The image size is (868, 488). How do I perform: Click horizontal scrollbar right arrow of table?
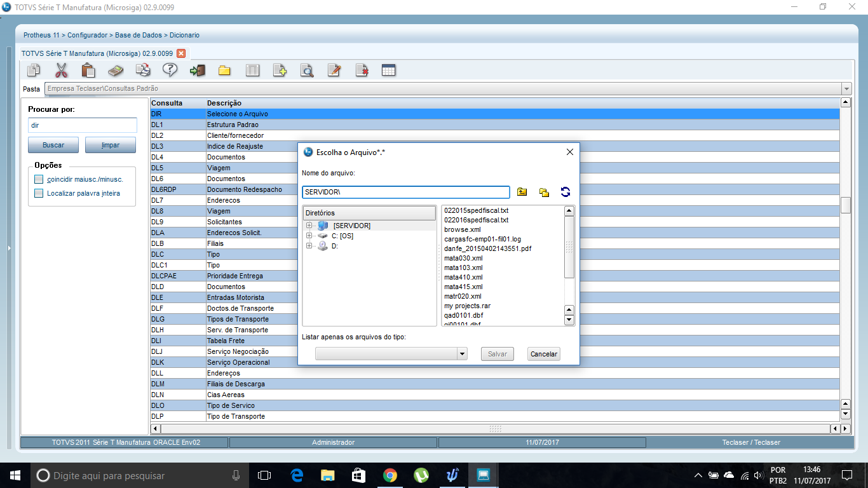[x=845, y=429]
